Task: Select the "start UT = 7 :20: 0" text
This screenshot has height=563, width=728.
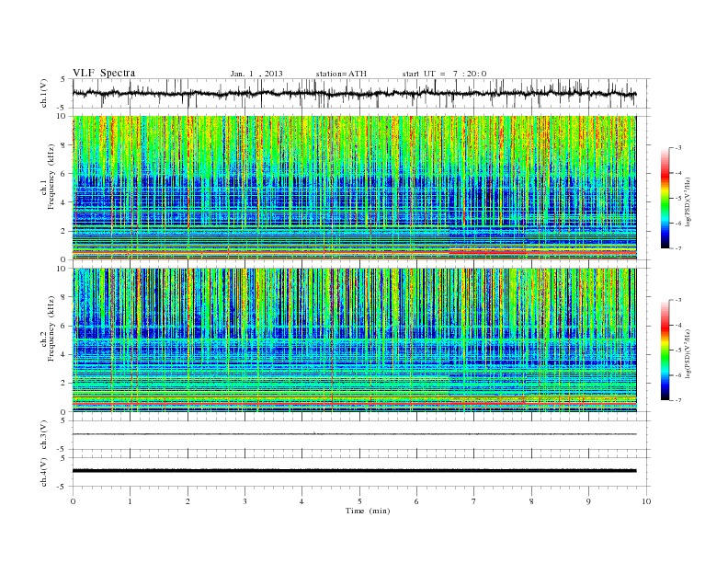Action: (444, 74)
